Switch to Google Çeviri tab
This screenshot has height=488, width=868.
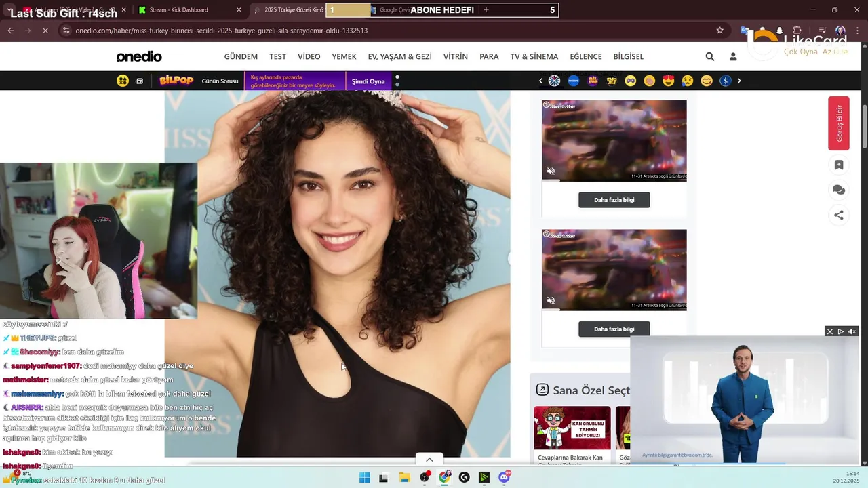point(394,10)
